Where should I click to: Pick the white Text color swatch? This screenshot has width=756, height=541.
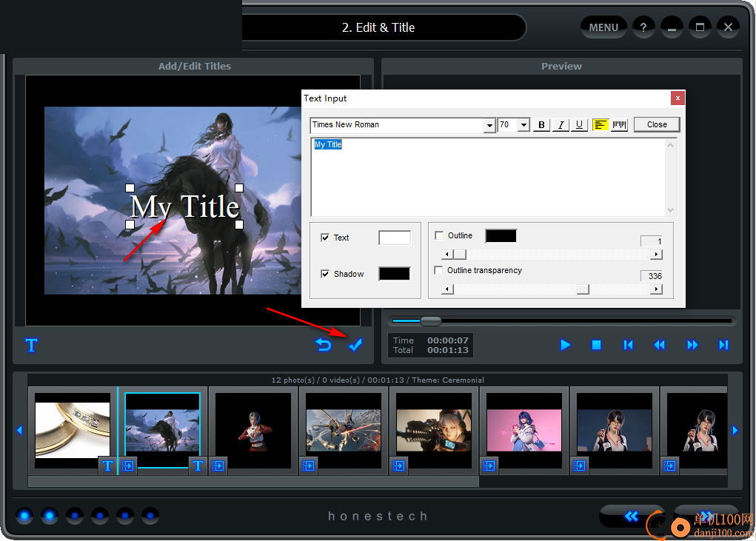[395, 238]
